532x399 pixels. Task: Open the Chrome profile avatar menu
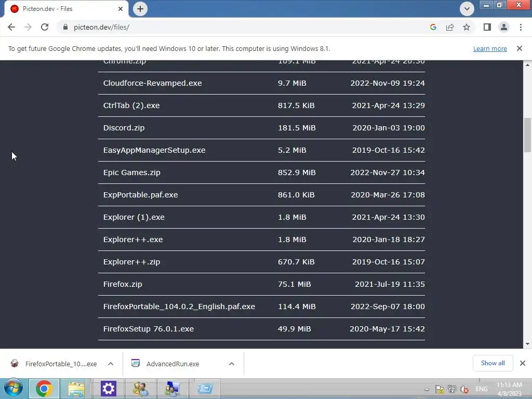point(504,27)
